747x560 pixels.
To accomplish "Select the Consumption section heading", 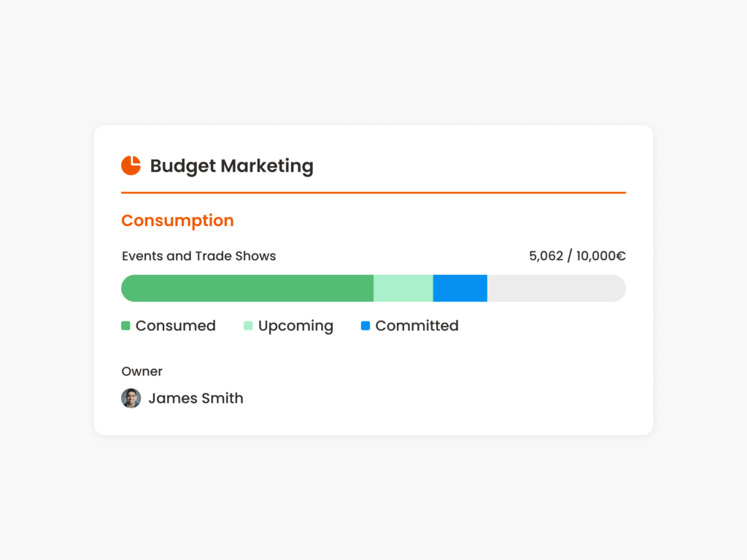I will (177, 220).
